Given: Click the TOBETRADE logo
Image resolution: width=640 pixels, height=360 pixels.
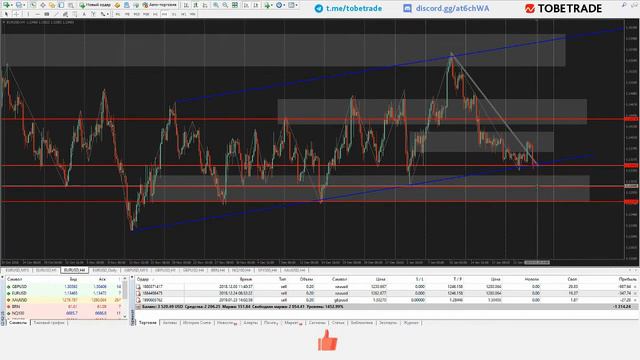Looking at the screenshot, I should pos(563,8).
